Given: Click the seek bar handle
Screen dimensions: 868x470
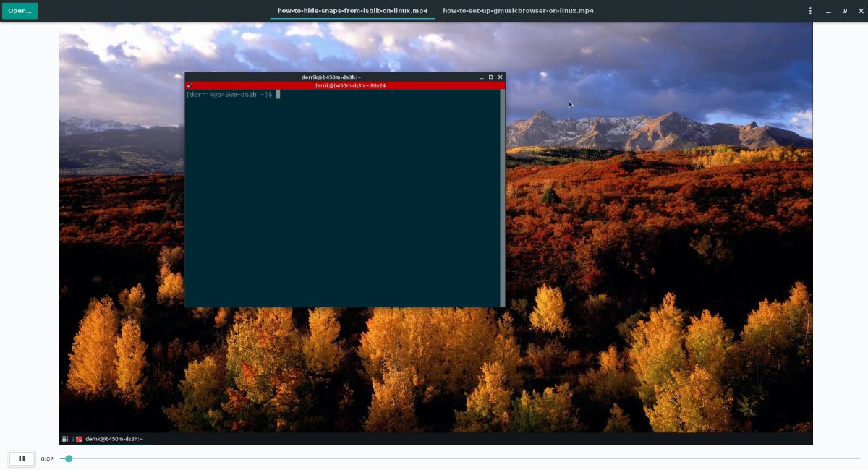Looking at the screenshot, I should 69,458.
